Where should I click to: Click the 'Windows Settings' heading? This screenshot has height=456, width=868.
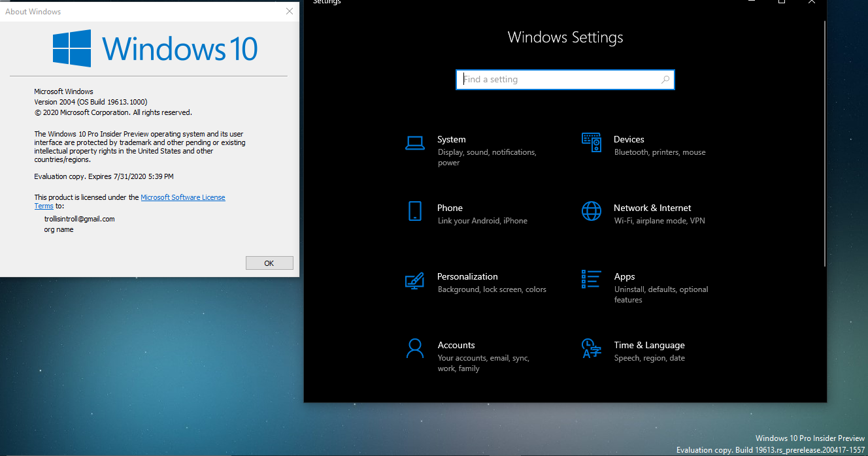pos(565,38)
